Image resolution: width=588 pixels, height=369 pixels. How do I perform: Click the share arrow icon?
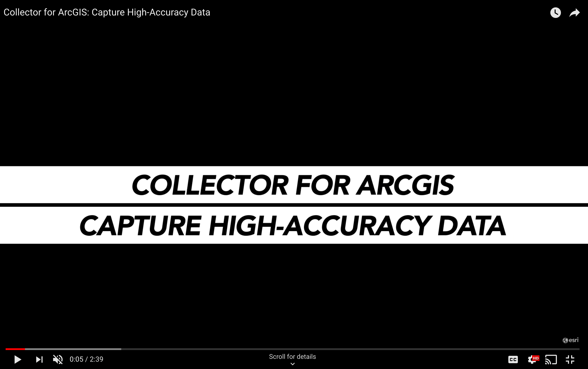click(x=574, y=12)
